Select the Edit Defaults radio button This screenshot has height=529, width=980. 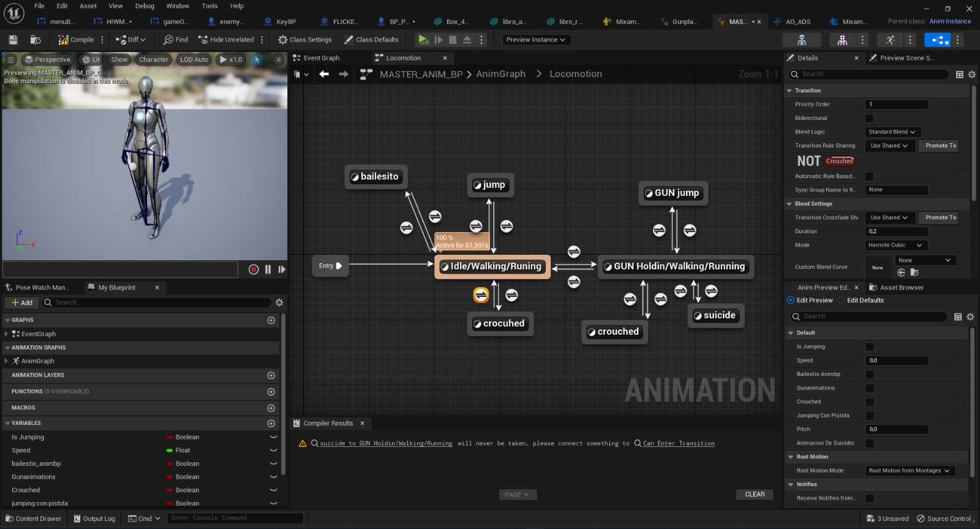point(842,301)
